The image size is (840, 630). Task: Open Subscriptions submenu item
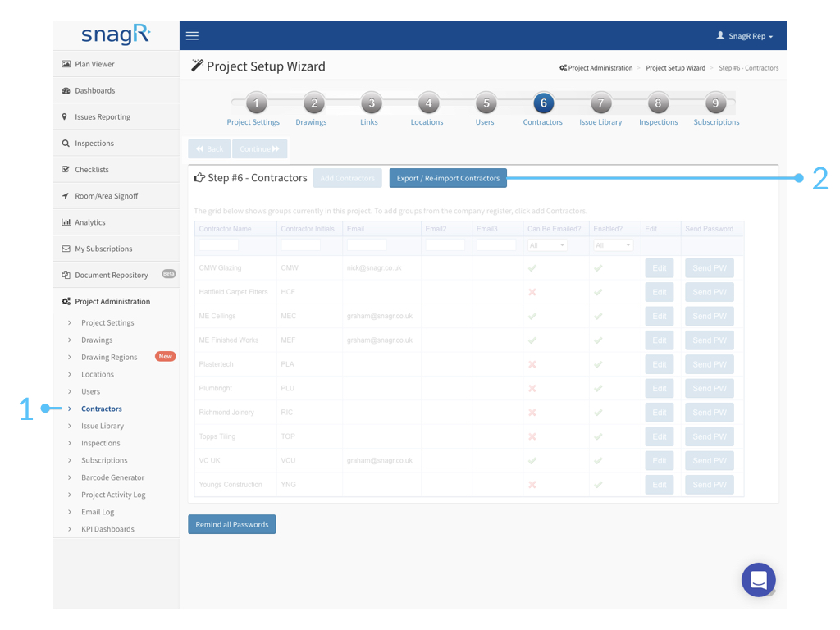[104, 459]
